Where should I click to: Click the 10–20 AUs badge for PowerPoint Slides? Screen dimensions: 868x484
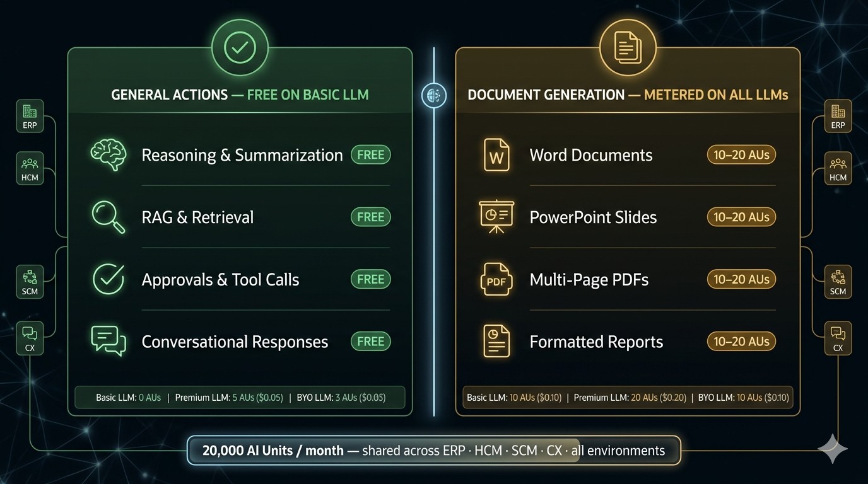741,217
